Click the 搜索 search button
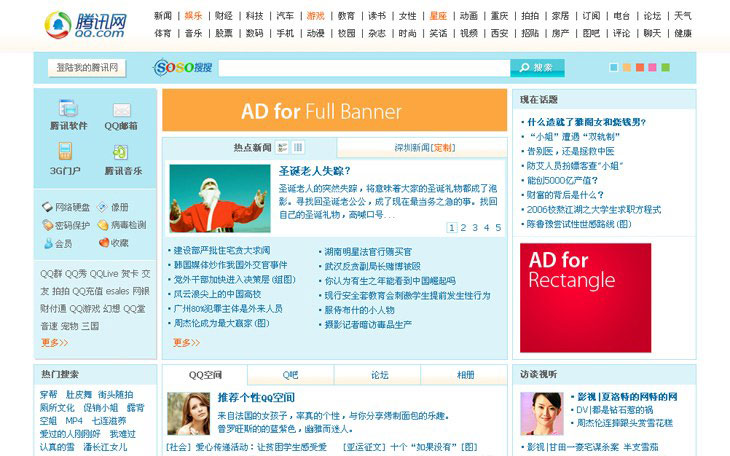 (537, 68)
